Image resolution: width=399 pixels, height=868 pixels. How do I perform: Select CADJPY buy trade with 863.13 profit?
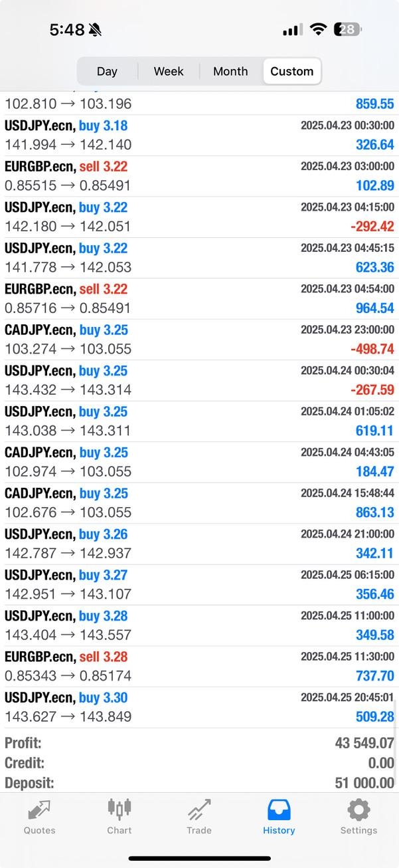[199, 503]
